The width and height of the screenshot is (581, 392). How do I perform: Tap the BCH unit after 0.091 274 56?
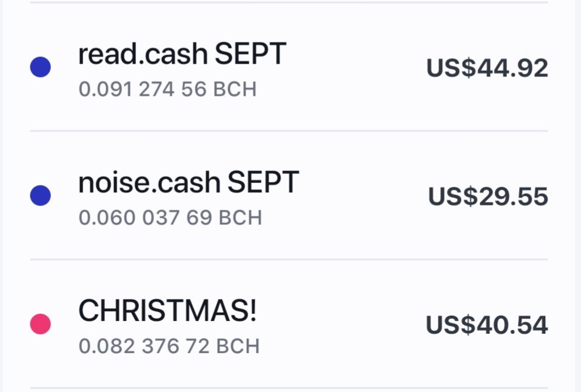pyautogui.click(x=235, y=89)
